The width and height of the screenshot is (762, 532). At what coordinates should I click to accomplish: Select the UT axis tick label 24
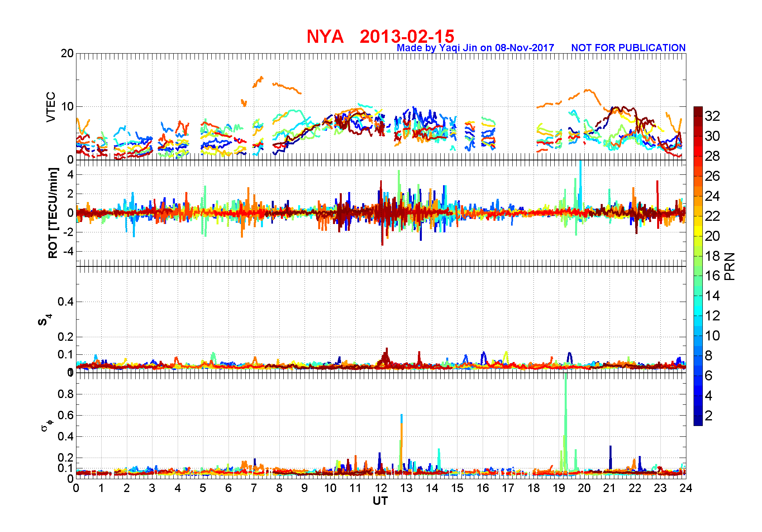pos(686,488)
